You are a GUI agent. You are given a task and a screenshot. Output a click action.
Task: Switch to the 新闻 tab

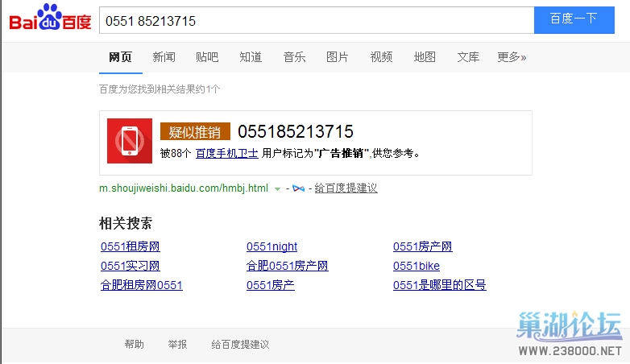coord(164,57)
